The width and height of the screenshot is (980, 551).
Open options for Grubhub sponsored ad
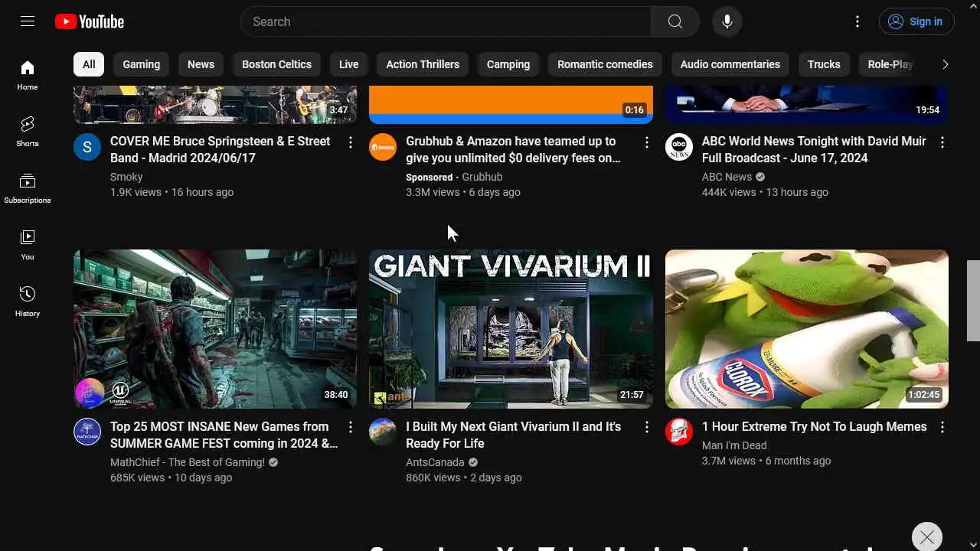click(x=646, y=142)
